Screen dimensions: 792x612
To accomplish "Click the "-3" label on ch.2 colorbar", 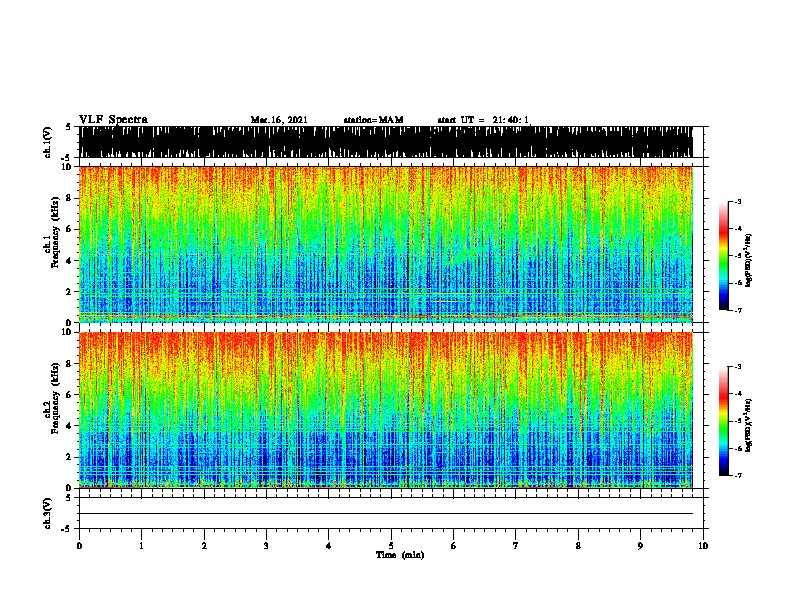I will click(738, 367).
